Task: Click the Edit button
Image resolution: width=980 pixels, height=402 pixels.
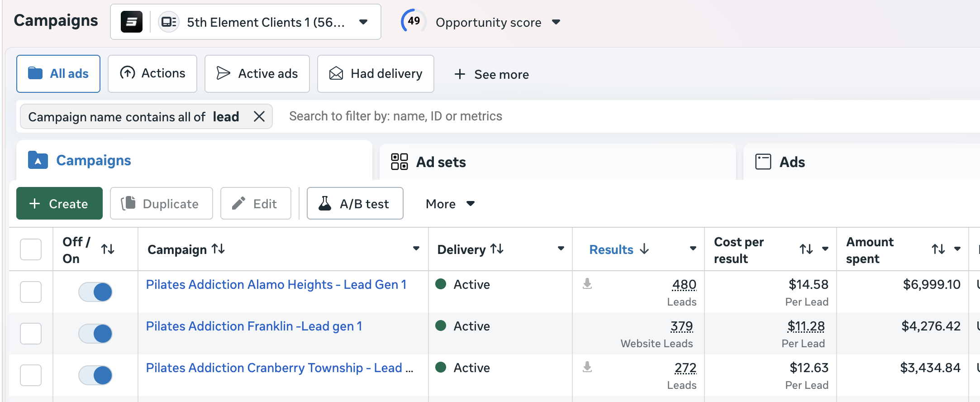Action: click(256, 204)
